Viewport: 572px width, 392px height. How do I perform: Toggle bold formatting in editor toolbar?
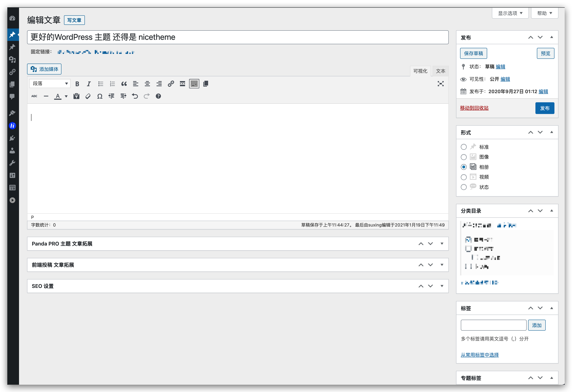tap(77, 84)
